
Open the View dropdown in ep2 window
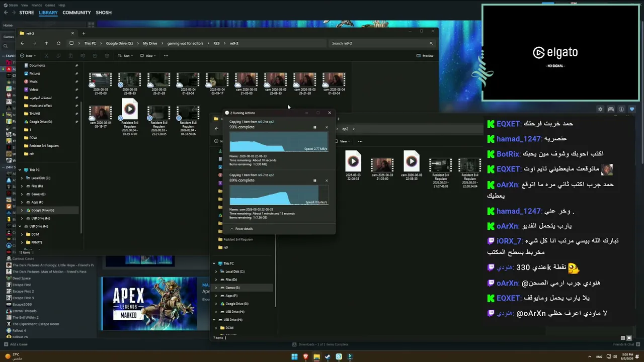[x=344, y=141]
